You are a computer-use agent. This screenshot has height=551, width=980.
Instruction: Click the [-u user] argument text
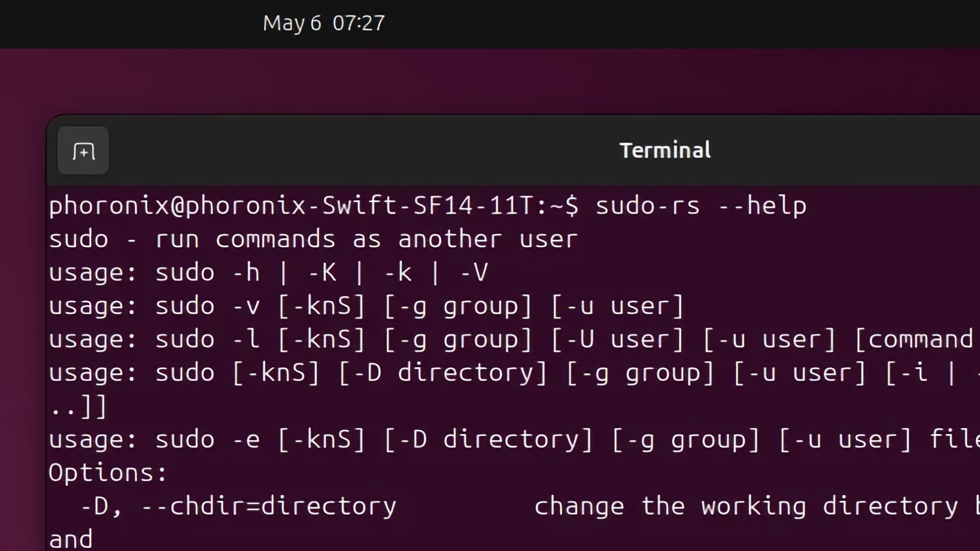[619, 305]
